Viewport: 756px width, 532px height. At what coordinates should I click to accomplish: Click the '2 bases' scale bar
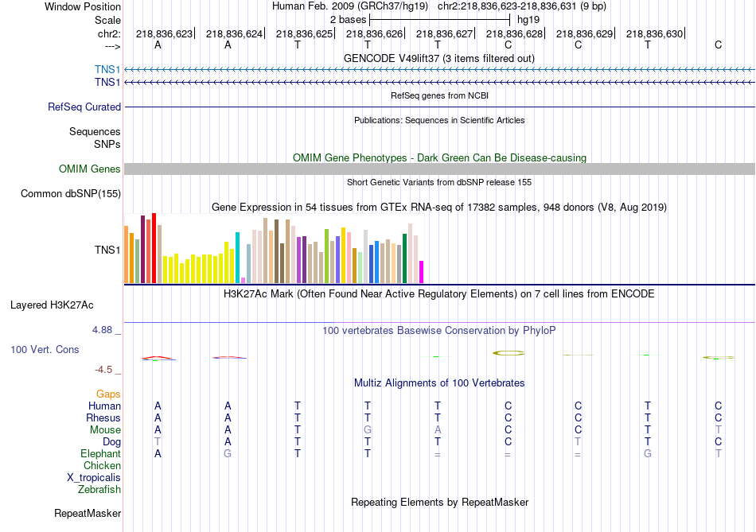click(x=439, y=20)
